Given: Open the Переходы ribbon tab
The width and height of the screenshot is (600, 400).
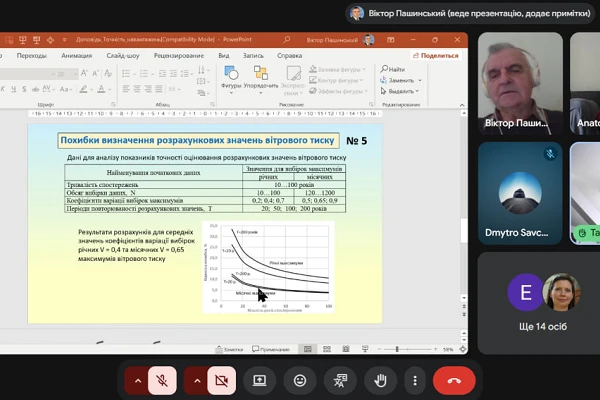Looking at the screenshot, I should coord(32,56).
